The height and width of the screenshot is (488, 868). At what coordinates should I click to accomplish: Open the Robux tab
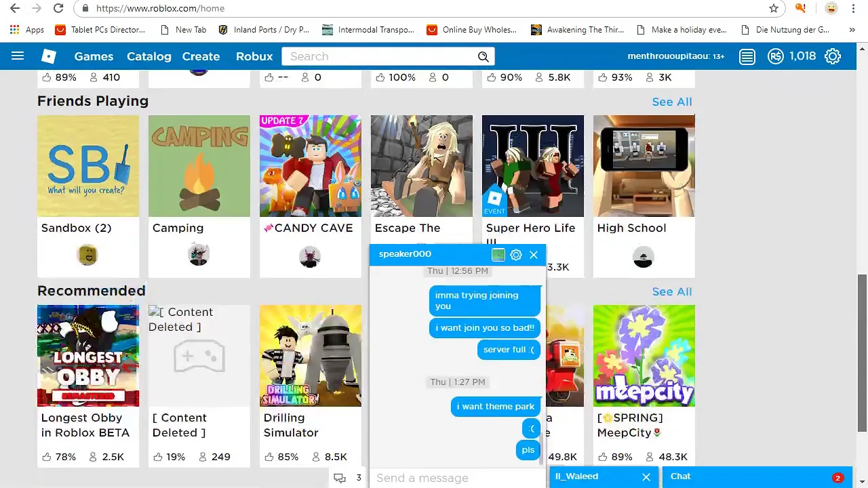coord(254,56)
